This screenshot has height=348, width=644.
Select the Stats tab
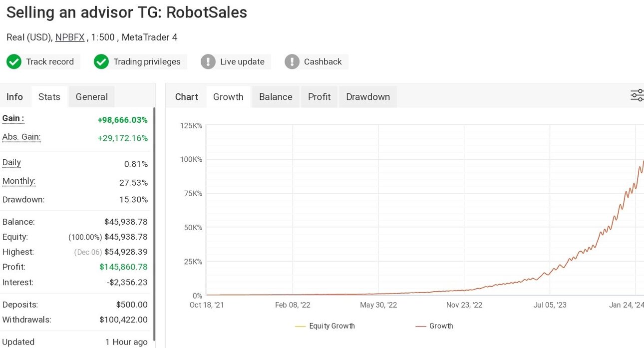pyautogui.click(x=49, y=97)
